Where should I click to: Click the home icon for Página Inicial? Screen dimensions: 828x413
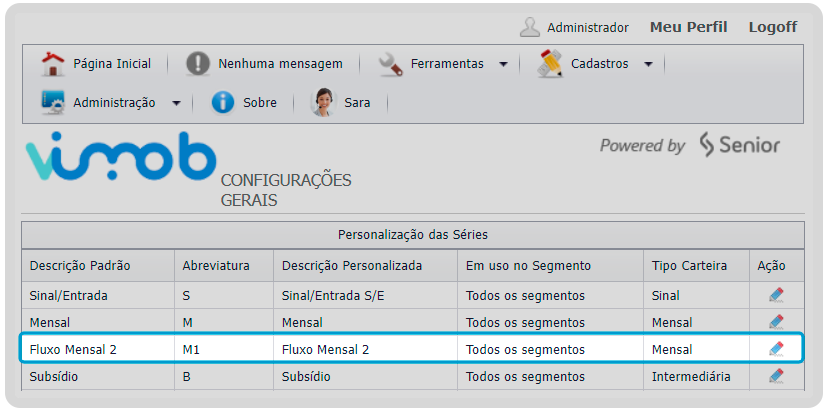pyautogui.click(x=52, y=64)
